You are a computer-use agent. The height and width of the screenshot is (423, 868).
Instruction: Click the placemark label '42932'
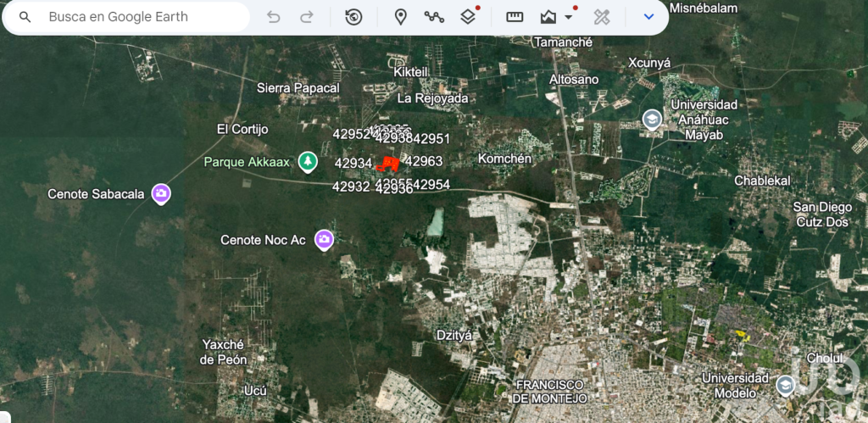point(351,187)
